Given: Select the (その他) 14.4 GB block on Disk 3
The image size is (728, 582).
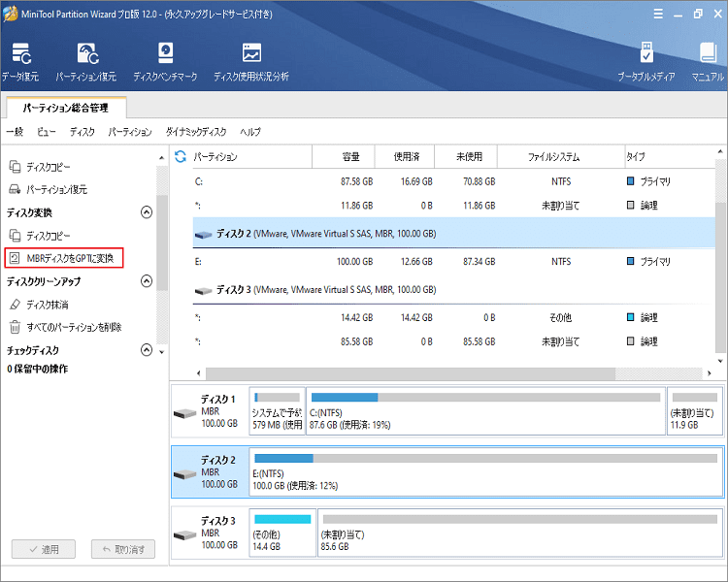Looking at the screenshot, I should (x=282, y=533).
